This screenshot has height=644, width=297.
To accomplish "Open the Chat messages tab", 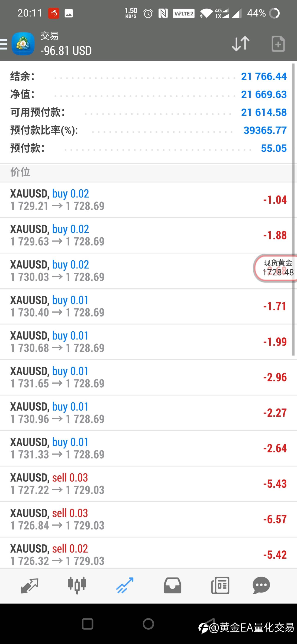I will click(261, 585).
